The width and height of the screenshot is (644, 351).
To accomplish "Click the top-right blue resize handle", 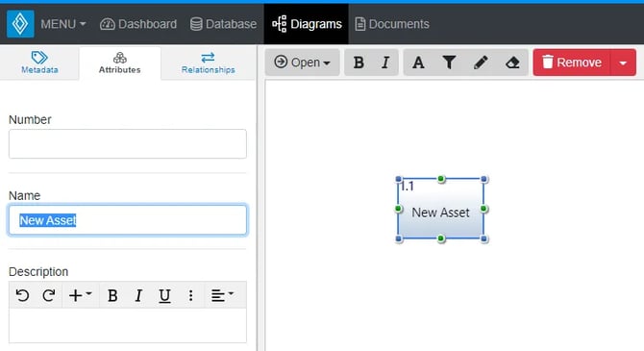I will coord(484,179).
